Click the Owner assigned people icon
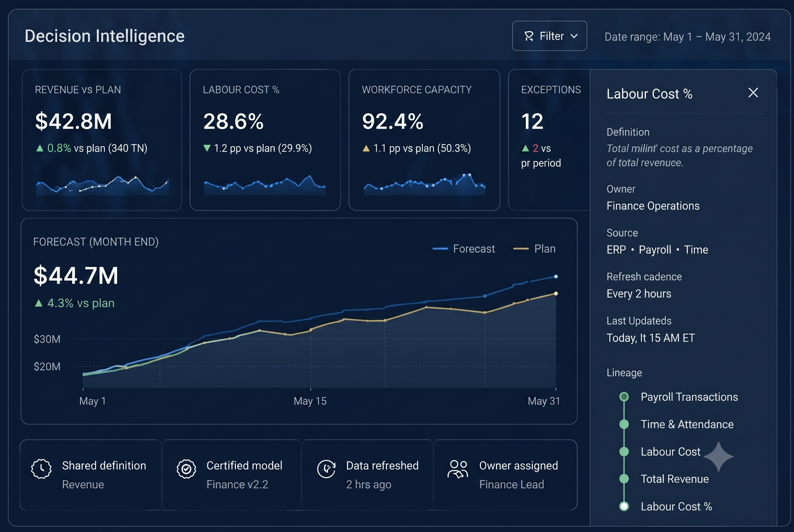The width and height of the screenshot is (794, 532). point(458,469)
